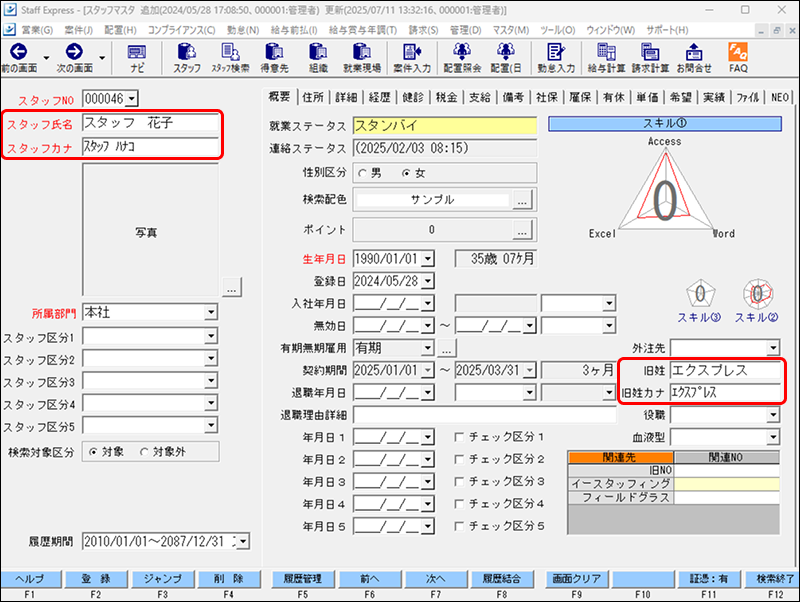800x602 pixels.
Task: Open the 勤怠入力 toolbar icon
Action: 555,52
